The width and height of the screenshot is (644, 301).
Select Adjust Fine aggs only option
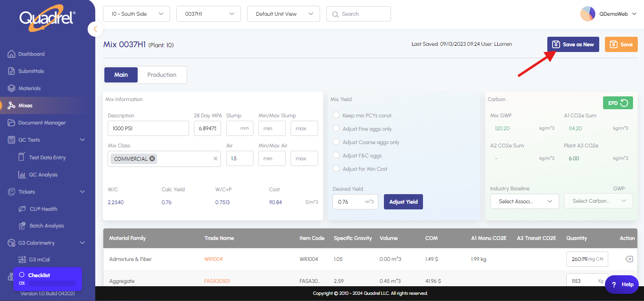coord(336,129)
